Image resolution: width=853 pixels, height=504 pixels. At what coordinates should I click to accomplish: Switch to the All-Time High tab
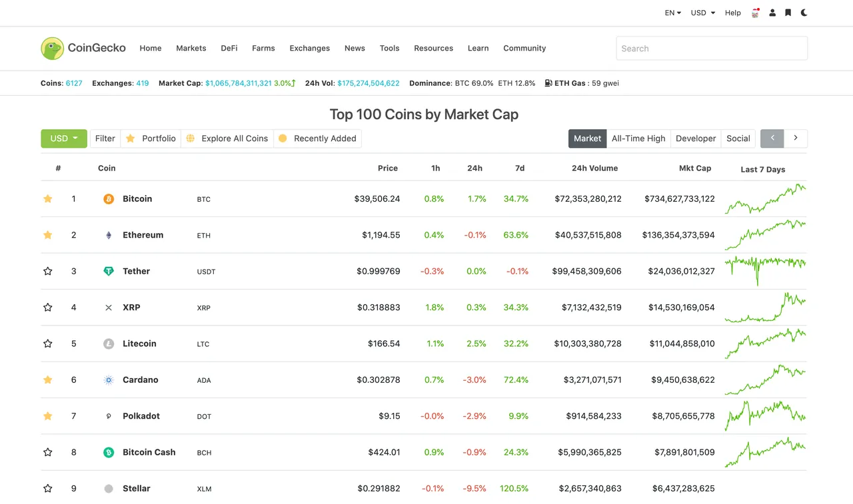click(x=638, y=138)
